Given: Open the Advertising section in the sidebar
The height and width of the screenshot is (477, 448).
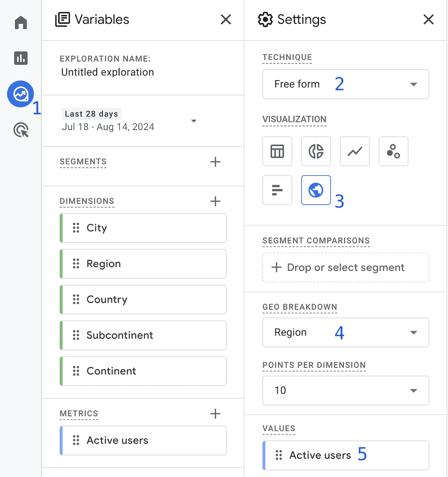Looking at the screenshot, I should tap(21, 130).
